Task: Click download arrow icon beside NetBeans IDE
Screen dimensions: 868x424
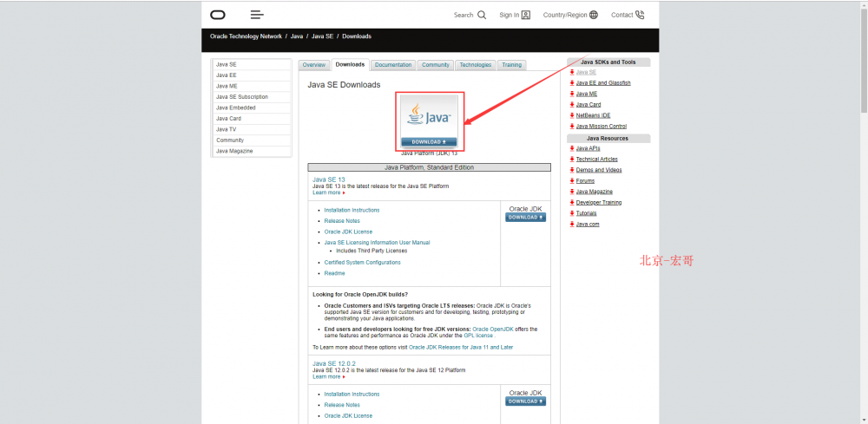Action: (x=572, y=115)
